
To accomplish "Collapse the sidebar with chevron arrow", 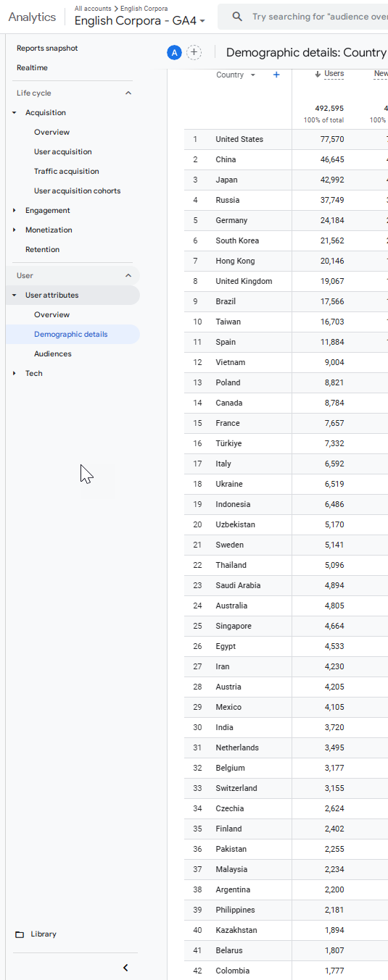I will (x=125, y=968).
